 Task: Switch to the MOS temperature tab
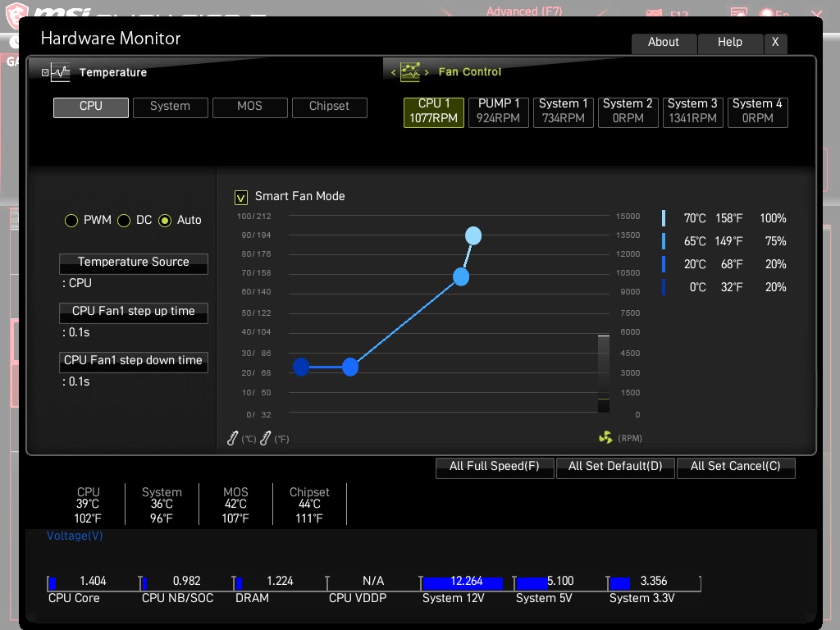pos(250,107)
